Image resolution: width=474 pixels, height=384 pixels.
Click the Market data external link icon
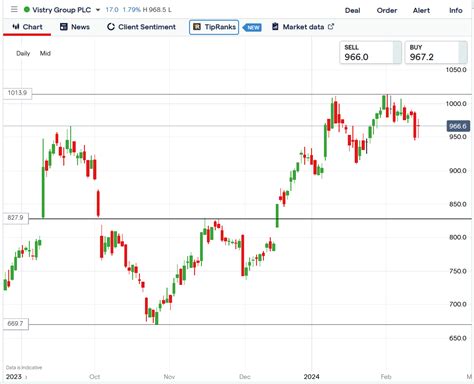pyautogui.click(x=331, y=26)
